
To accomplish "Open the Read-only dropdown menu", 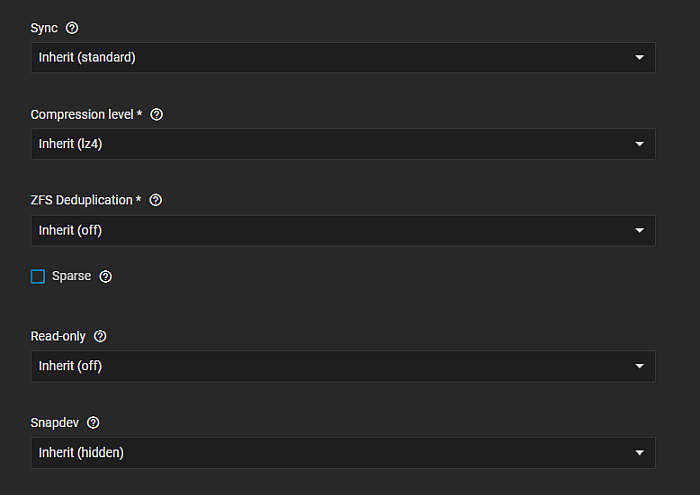I will click(x=342, y=366).
